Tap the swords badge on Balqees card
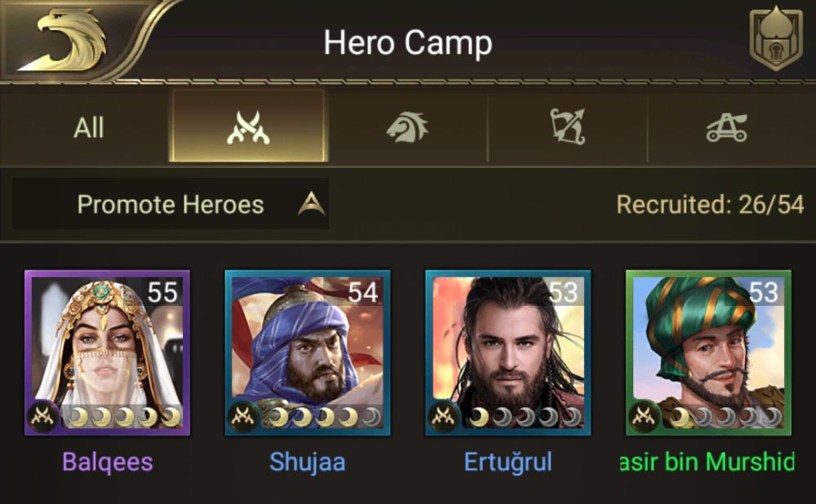 (x=42, y=417)
